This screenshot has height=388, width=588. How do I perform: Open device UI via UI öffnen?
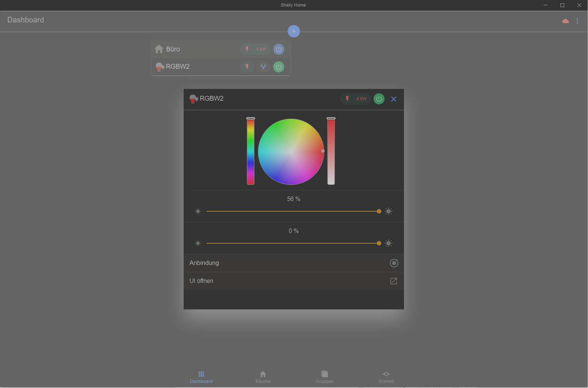pos(293,281)
